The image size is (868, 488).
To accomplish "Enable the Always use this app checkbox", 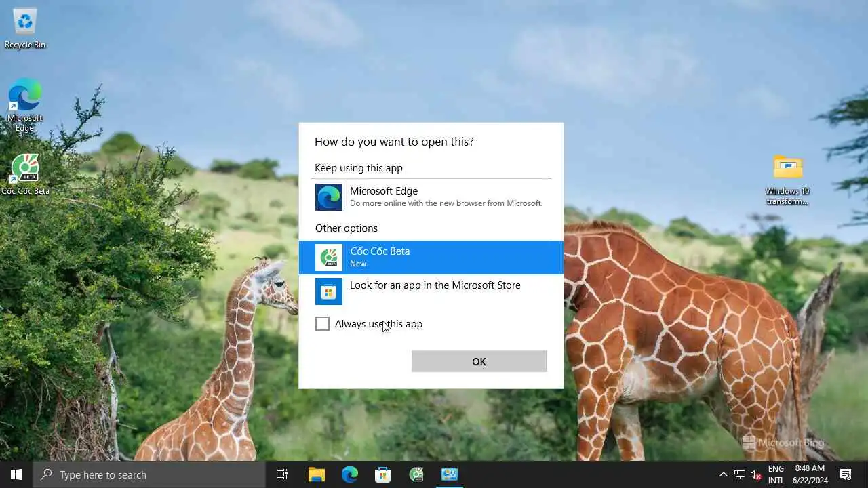I will (322, 324).
